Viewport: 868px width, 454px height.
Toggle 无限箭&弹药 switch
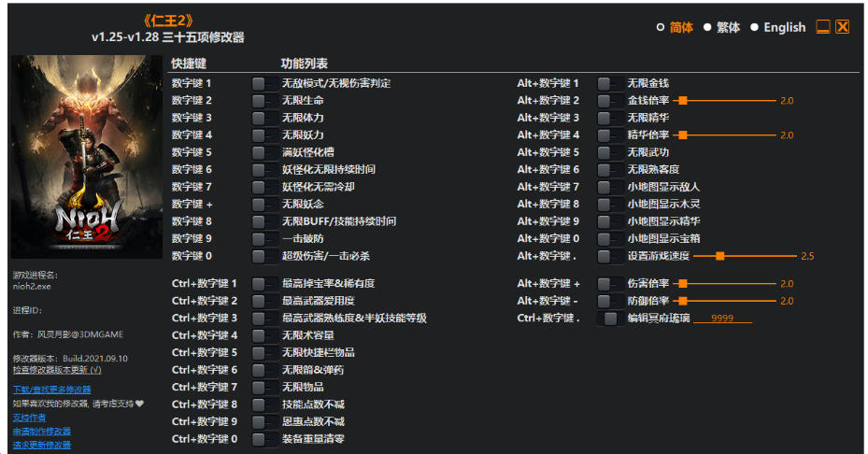[x=264, y=370]
